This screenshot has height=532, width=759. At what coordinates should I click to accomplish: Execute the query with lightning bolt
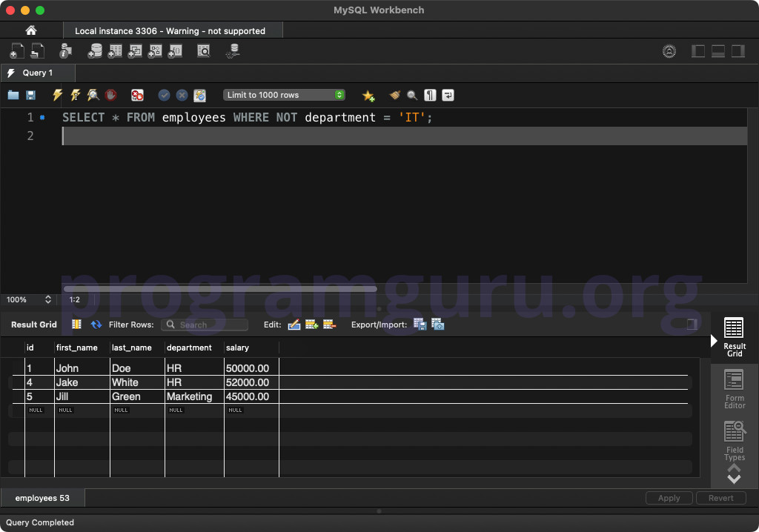tap(57, 95)
